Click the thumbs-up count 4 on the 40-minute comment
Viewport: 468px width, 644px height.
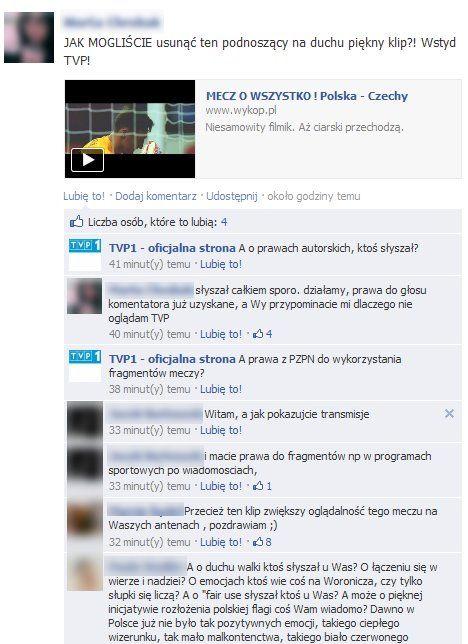pyautogui.click(x=263, y=334)
